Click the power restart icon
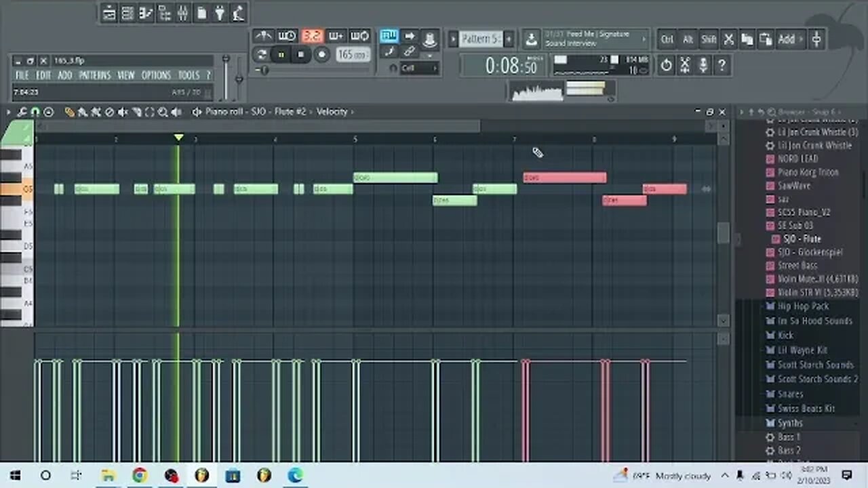Image resolution: width=868 pixels, height=488 pixels. click(x=666, y=65)
